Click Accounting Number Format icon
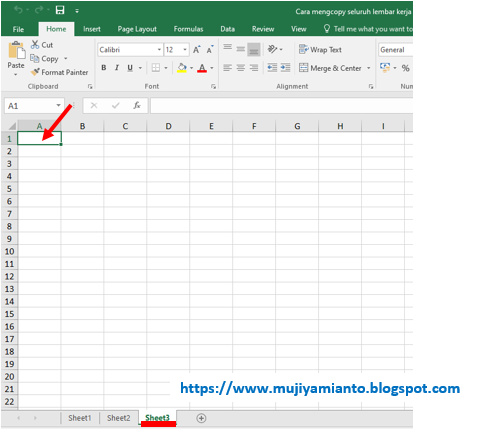The image size is (477, 435). point(385,68)
